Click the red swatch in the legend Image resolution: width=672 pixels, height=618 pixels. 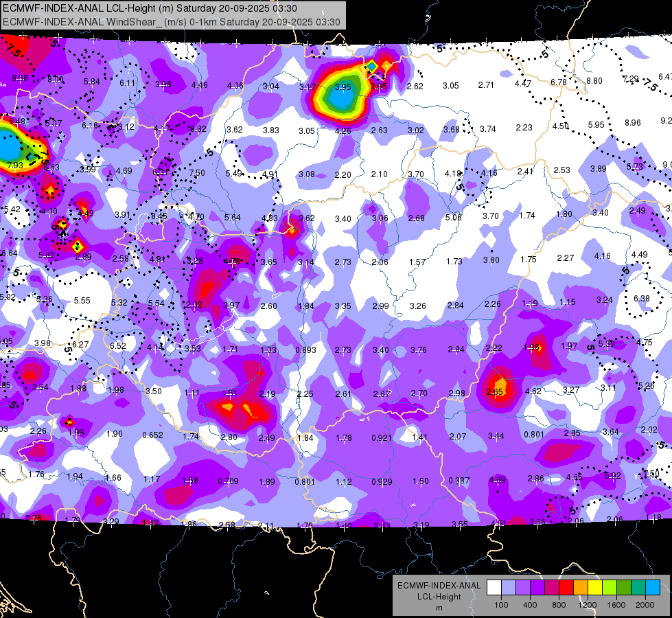click(566, 588)
